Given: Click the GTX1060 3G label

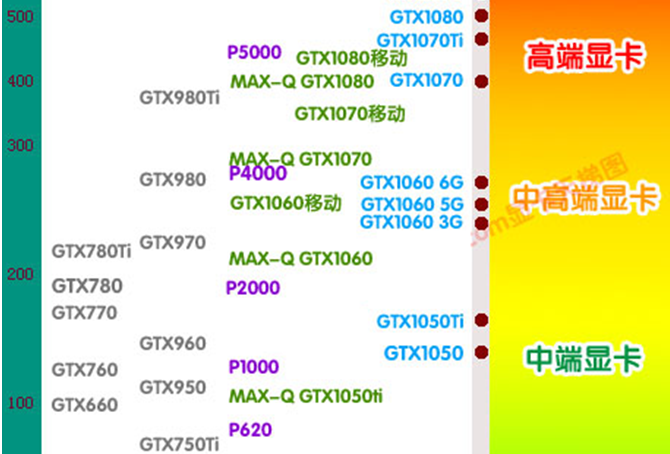Looking at the screenshot, I should pos(412,222).
